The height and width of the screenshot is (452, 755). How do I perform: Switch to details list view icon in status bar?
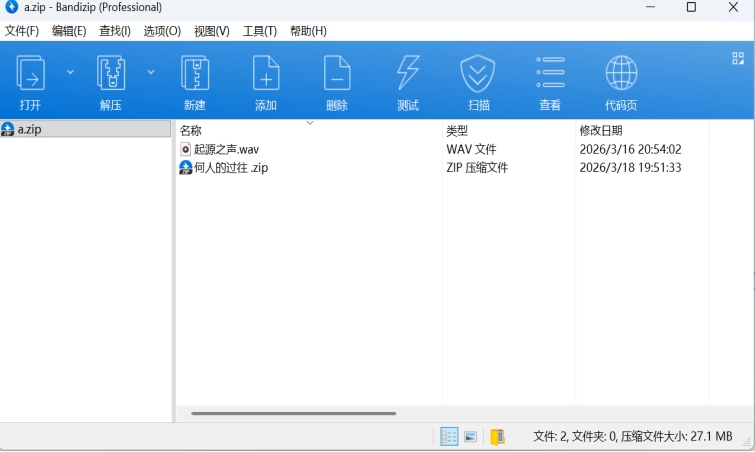[x=449, y=437]
